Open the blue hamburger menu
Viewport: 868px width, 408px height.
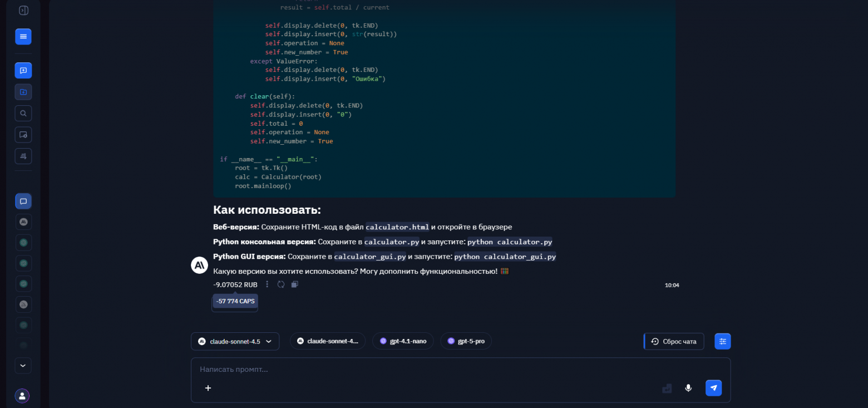point(23,37)
